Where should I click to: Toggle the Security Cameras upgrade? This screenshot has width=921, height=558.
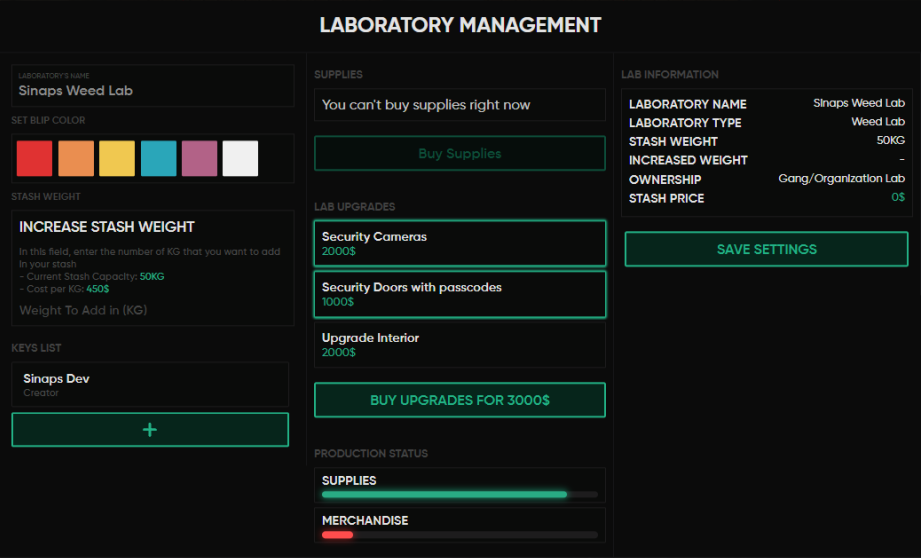(459, 244)
